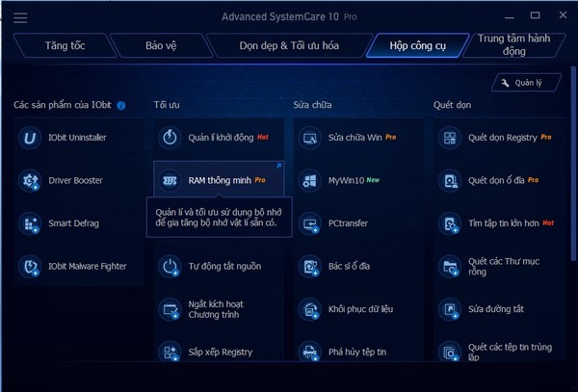This screenshot has width=578, height=392.
Task: Click the Sửa đường tắt label
Action: click(x=496, y=309)
